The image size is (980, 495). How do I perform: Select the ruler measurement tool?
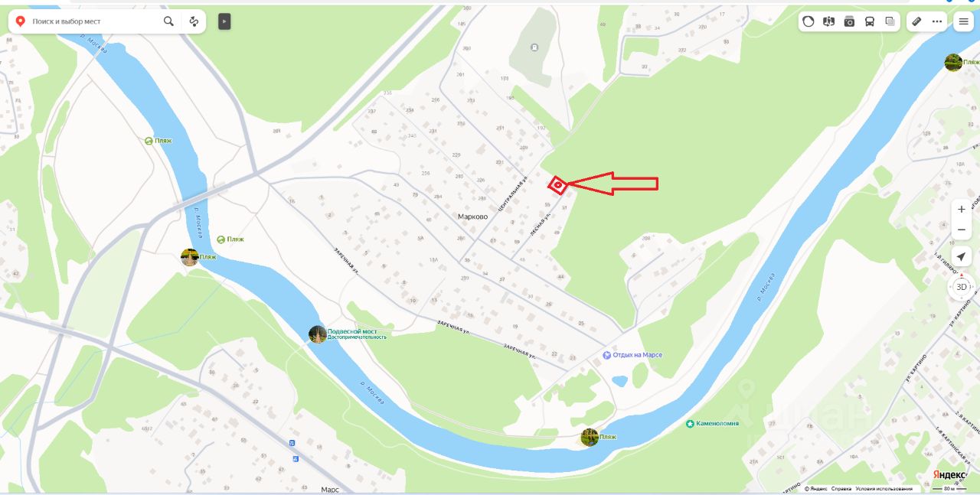pyautogui.click(x=916, y=21)
